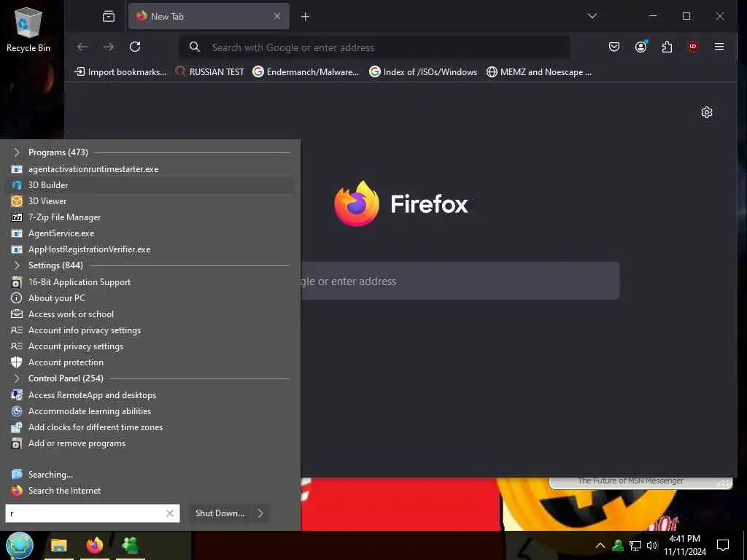Close the New Tab tab
Viewport: 747px width, 560px height.
pos(277,16)
